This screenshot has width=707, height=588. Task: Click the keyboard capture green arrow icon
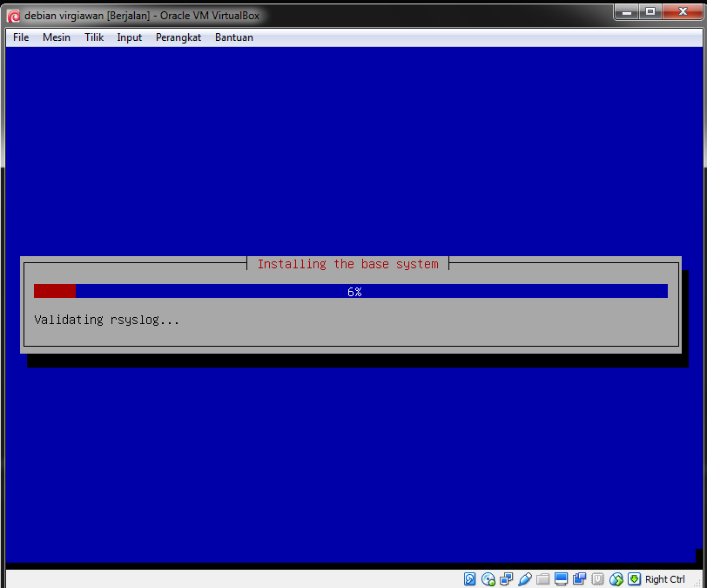click(634, 579)
